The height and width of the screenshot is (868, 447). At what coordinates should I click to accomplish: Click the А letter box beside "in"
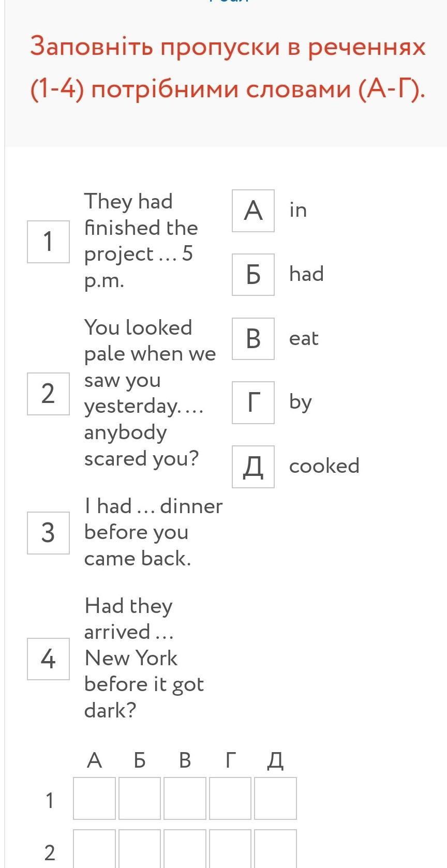pos(253,211)
